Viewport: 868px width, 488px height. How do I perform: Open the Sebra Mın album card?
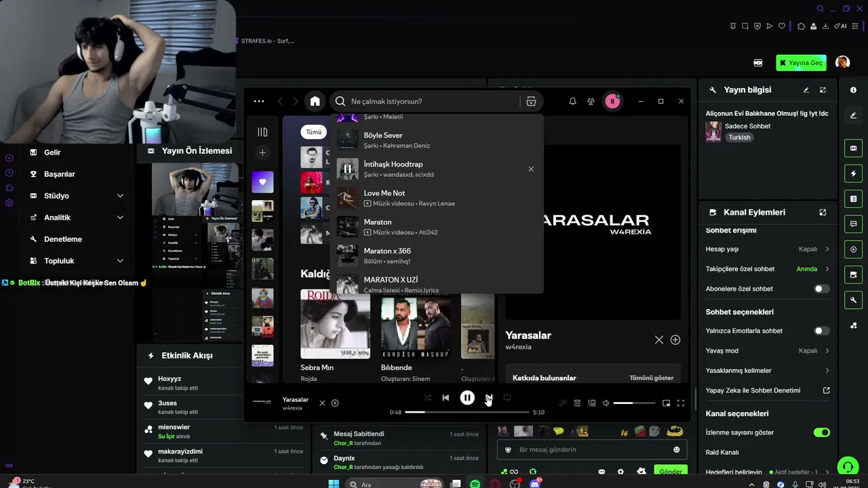(x=335, y=335)
